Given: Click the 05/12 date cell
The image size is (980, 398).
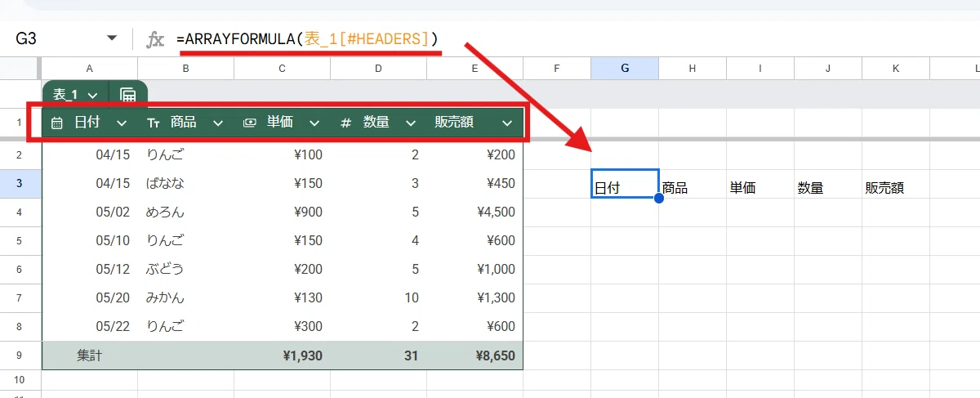Looking at the screenshot, I should point(90,269).
